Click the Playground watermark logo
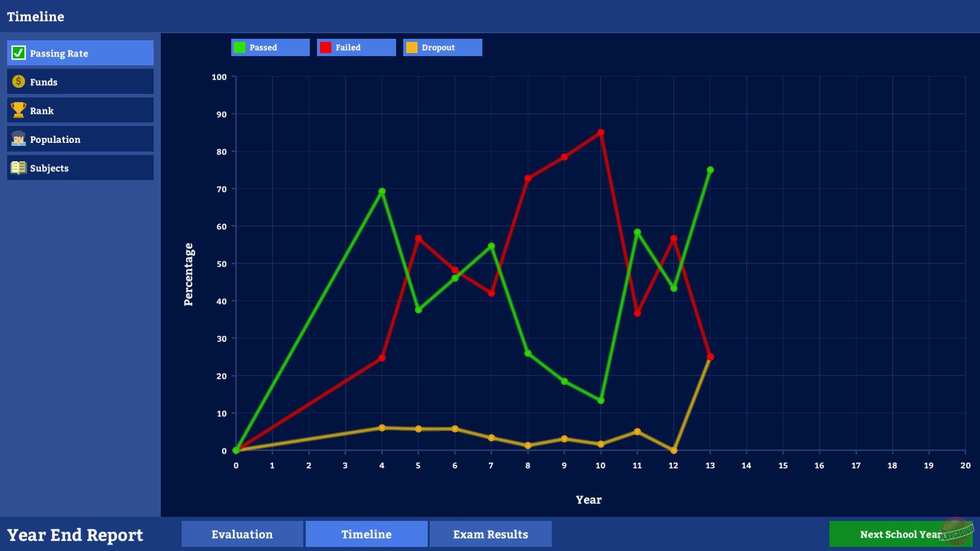980x551 pixels. [x=956, y=532]
